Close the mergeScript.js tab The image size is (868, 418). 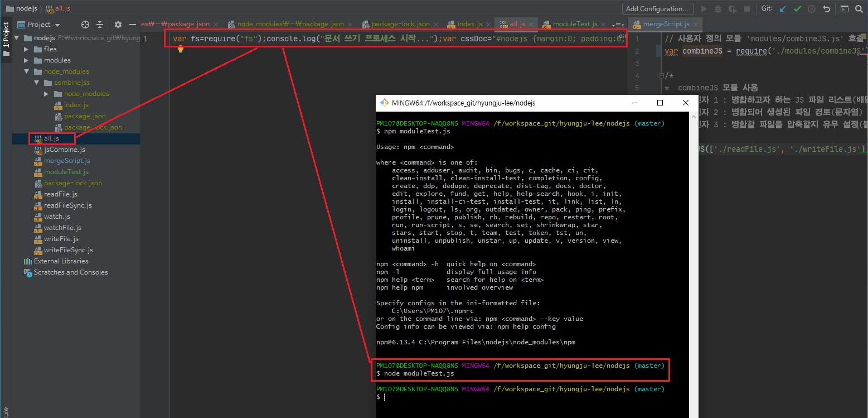pos(697,25)
